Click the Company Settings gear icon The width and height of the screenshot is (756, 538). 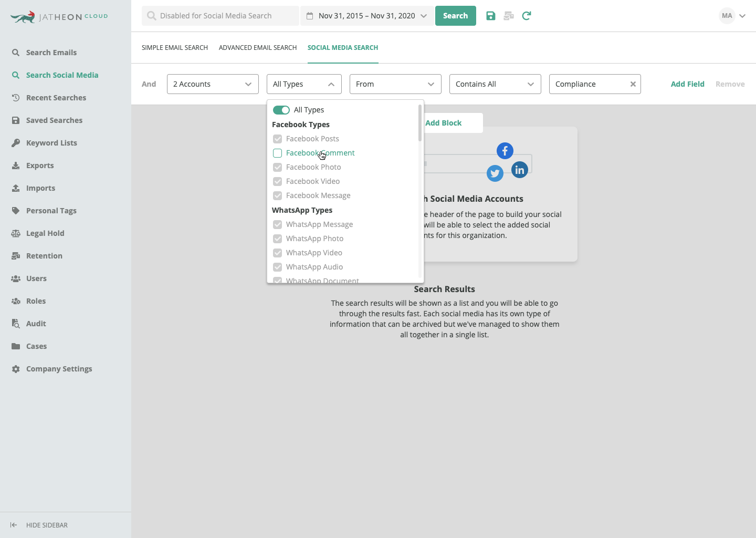[x=16, y=369]
